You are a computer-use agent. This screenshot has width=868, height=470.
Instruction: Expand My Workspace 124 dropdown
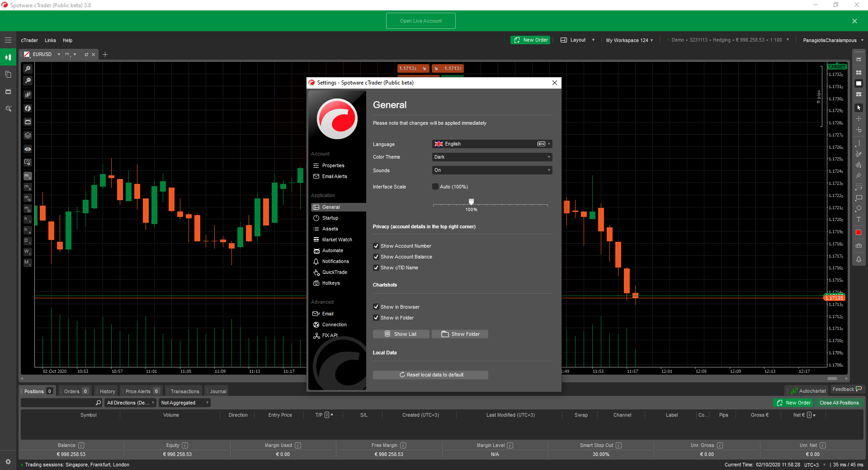point(629,40)
